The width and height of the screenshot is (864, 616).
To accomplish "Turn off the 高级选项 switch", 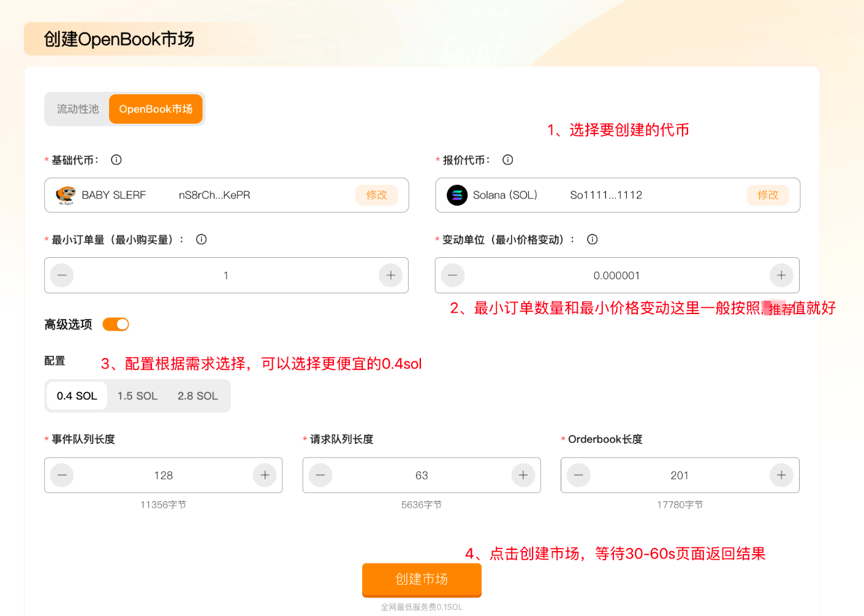I will 116,325.
